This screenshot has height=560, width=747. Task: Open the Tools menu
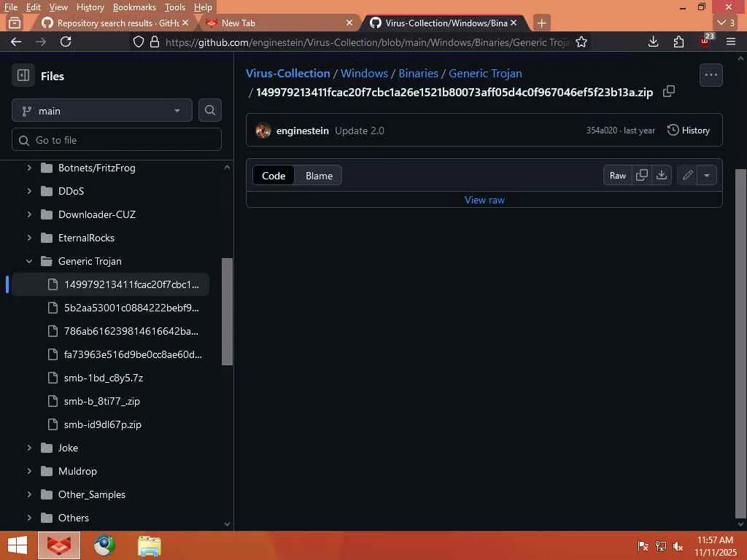point(175,7)
